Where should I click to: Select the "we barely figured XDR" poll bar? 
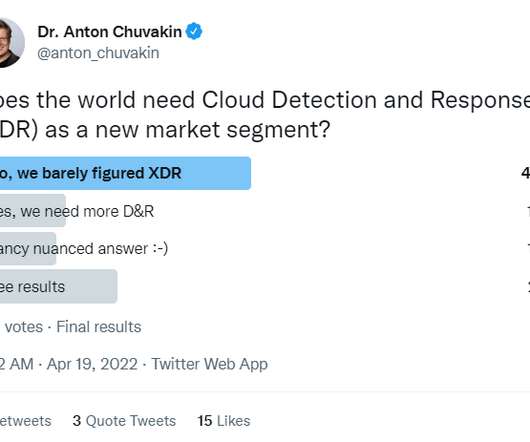coord(125,173)
